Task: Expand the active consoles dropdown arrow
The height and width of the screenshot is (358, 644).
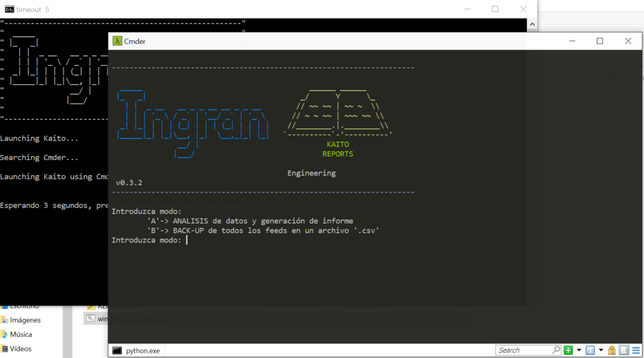Action: click(x=601, y=350)
